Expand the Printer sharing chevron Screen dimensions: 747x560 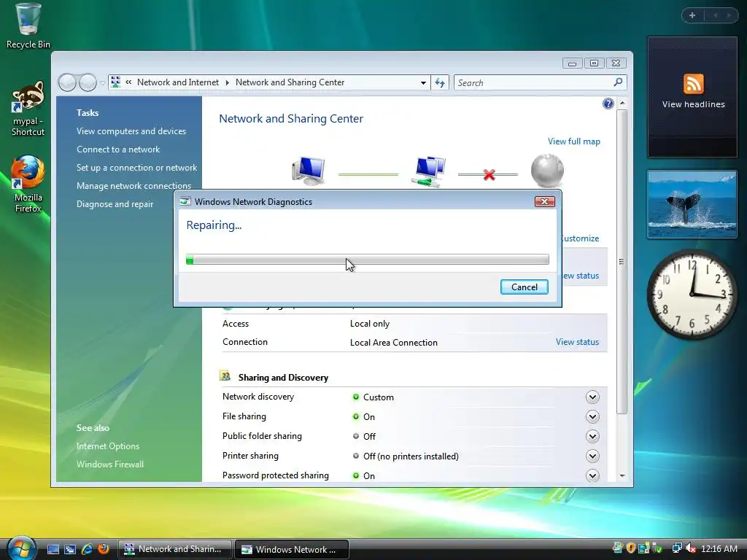pyautogui.click(x=592, y=456)
